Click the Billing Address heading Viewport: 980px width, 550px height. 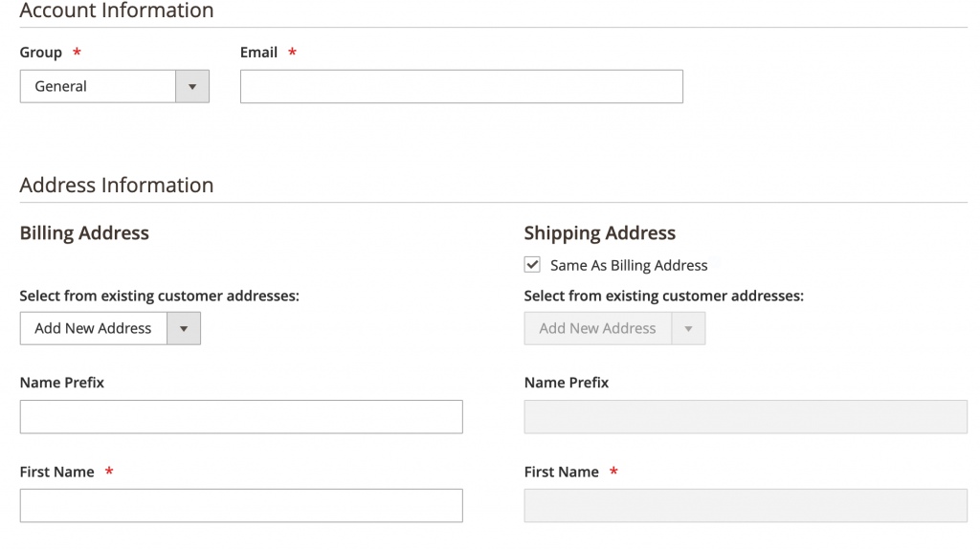(x=84, y=233)
